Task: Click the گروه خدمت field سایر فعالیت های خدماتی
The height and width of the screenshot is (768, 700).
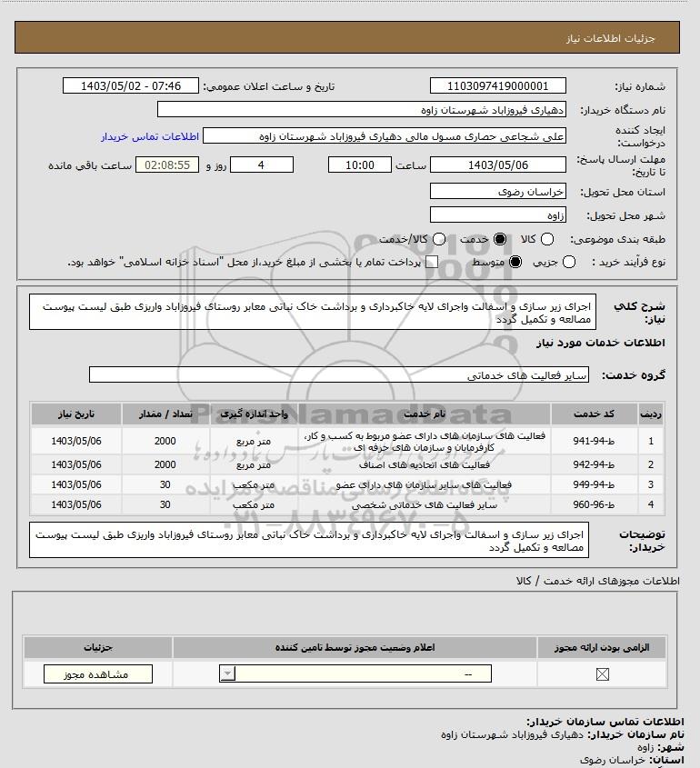Action: coord(339,374)
